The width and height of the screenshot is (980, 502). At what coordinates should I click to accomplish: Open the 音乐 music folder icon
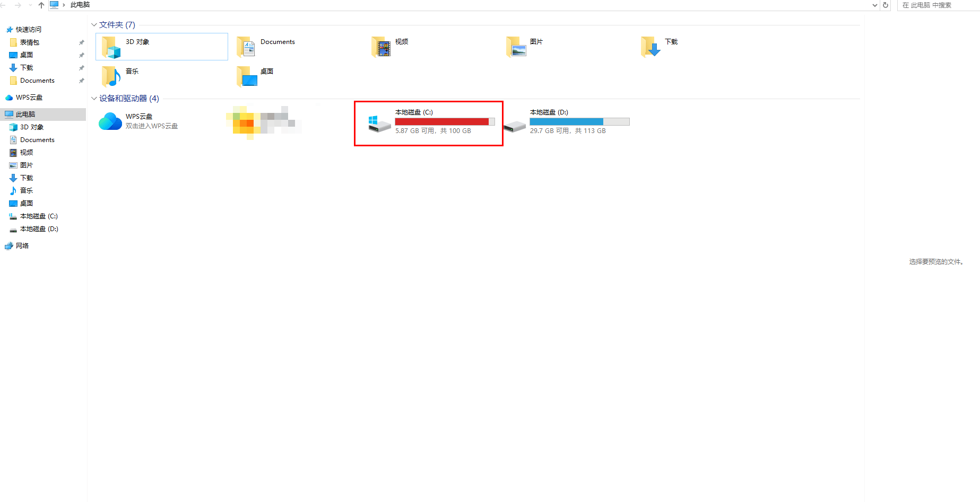[111, 76]
